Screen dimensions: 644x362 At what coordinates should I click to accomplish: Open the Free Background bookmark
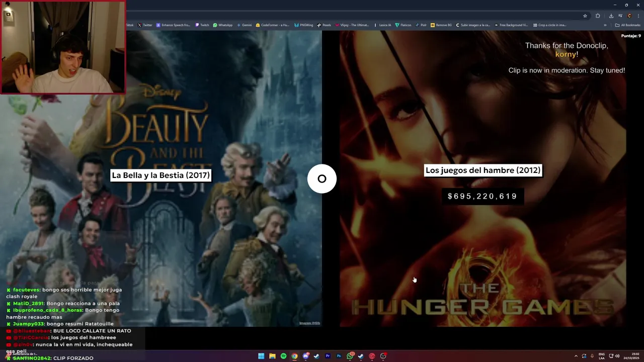511,25
